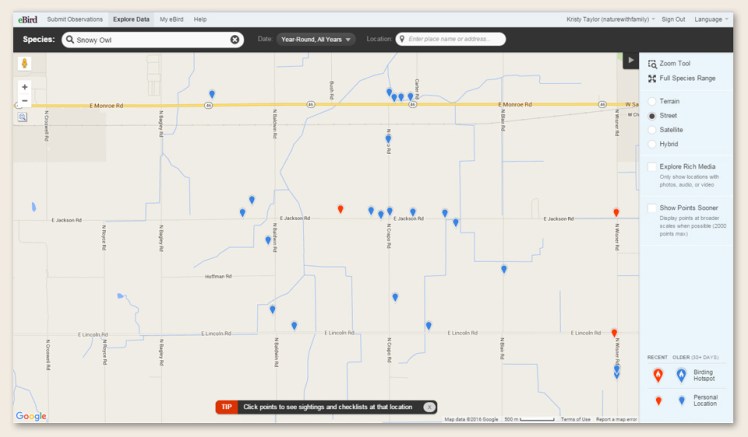
Task: Click the recent birding hotspot legend icon
Action: (658, 375)
